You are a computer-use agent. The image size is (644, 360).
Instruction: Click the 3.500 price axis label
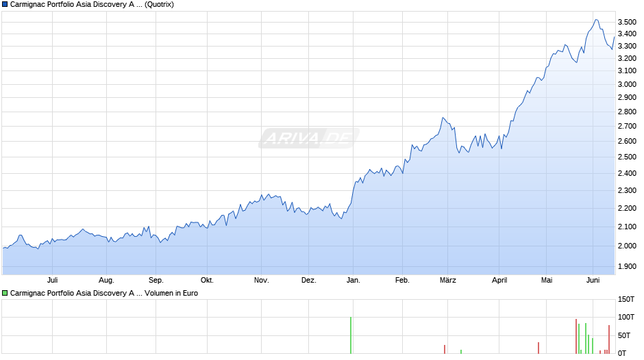627,22
